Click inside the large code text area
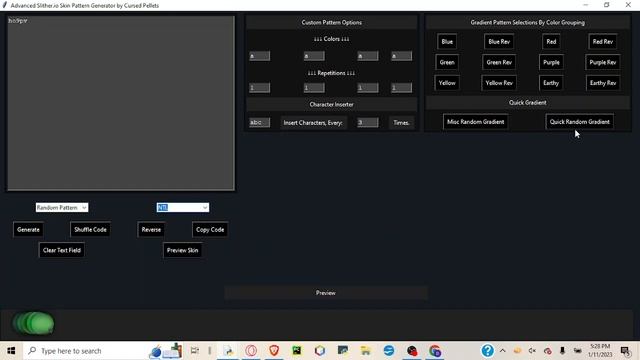The height and width of the screenshot is (360, 640). point(121,103)
